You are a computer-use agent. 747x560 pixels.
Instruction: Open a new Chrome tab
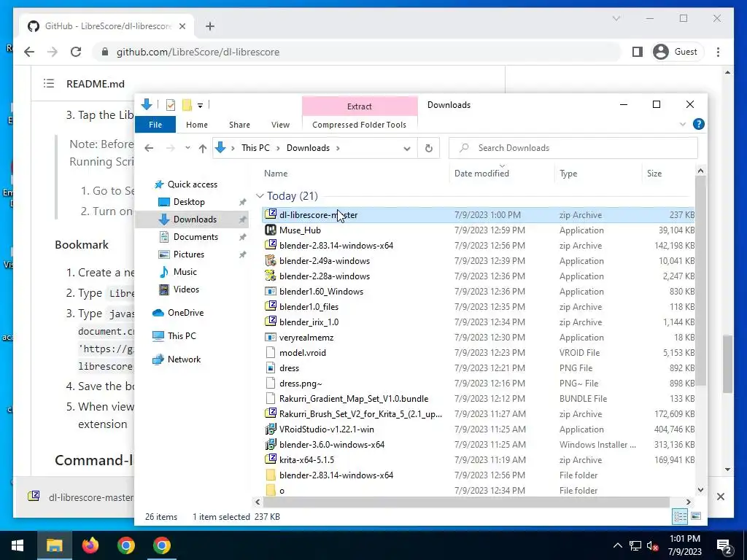coord(210,26)
